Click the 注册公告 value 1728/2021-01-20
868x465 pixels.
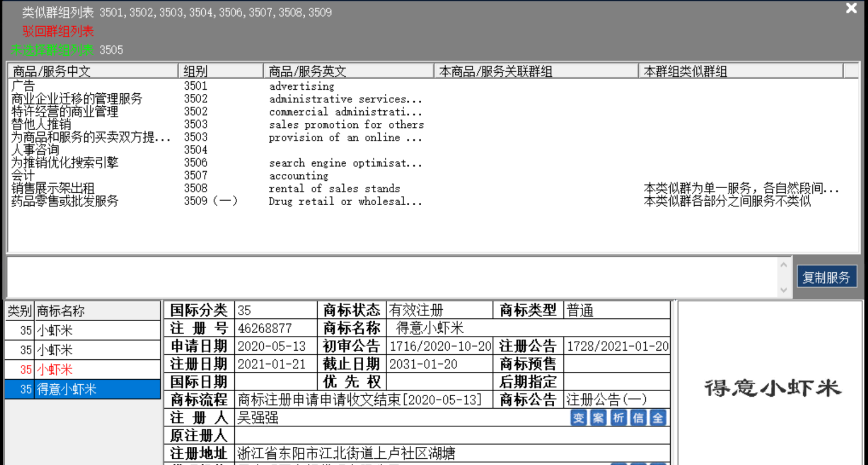tap(618, 346)
